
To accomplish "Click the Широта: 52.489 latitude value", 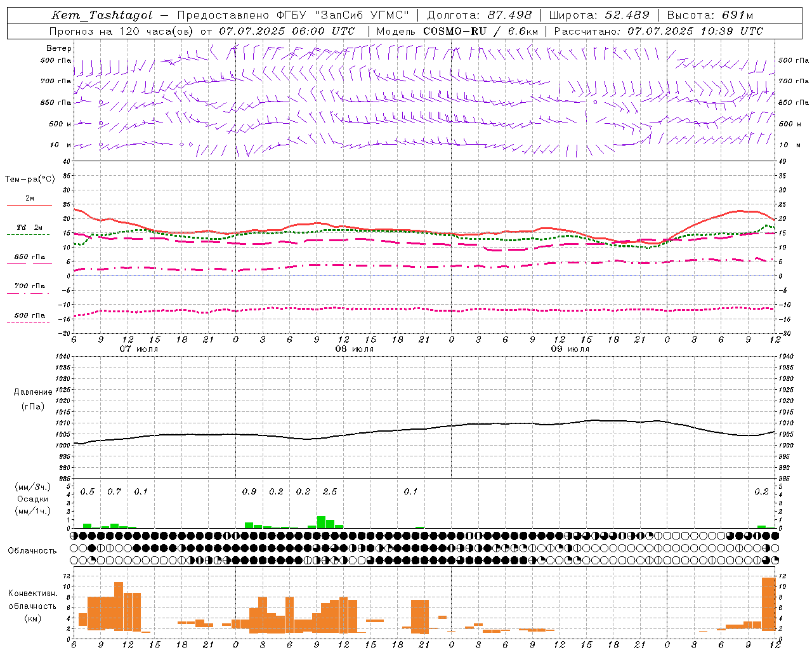I will coord(599,15).
